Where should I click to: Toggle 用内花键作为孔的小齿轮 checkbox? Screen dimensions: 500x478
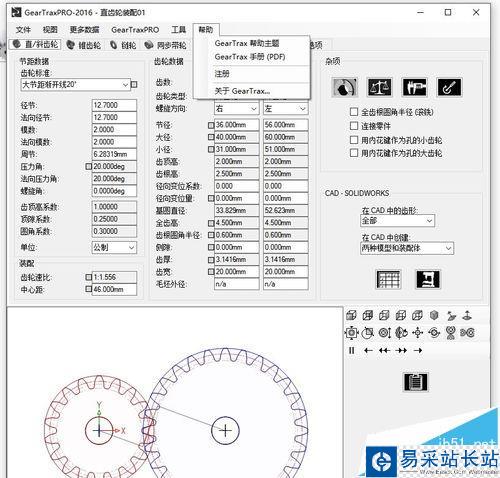[x=354, y=139]
